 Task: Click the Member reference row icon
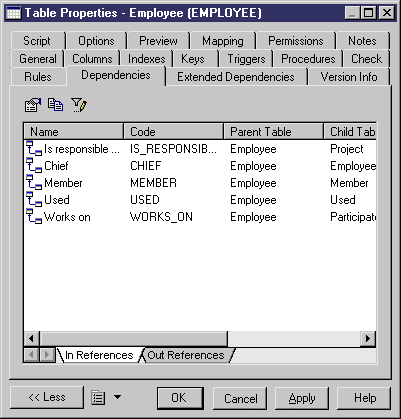34,183
